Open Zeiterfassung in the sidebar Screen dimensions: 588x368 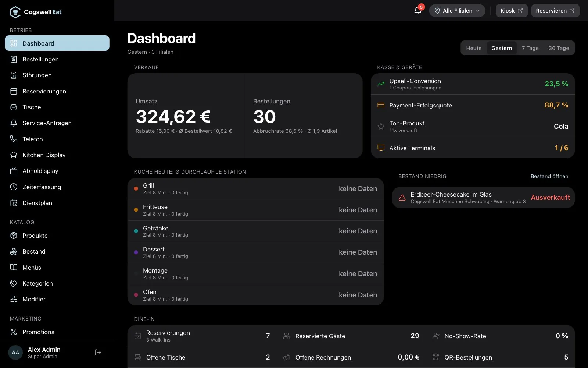pos(57,187)
